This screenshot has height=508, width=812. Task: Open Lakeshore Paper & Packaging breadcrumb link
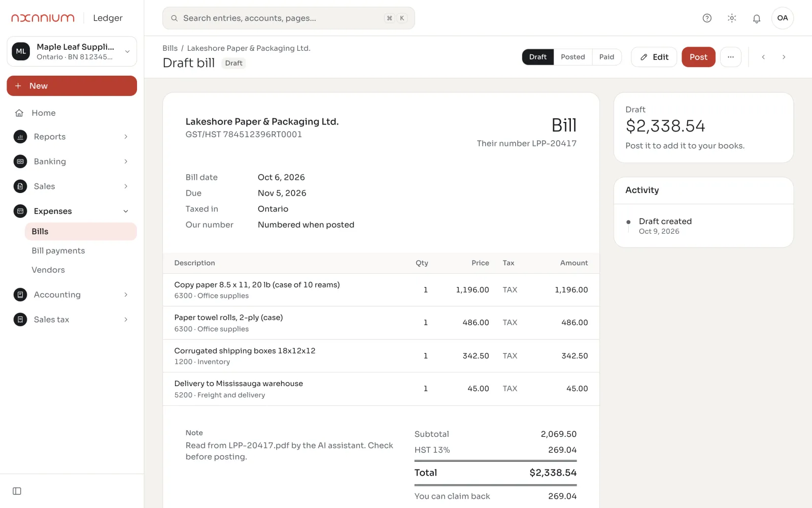click(249, 48)
